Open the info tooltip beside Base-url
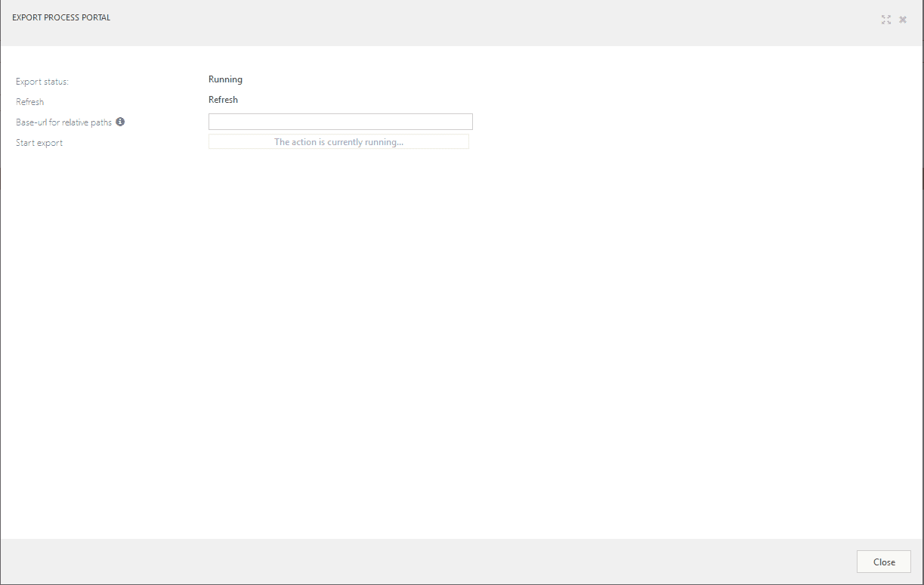The image size is (924, 585). [x=121, y=121]
